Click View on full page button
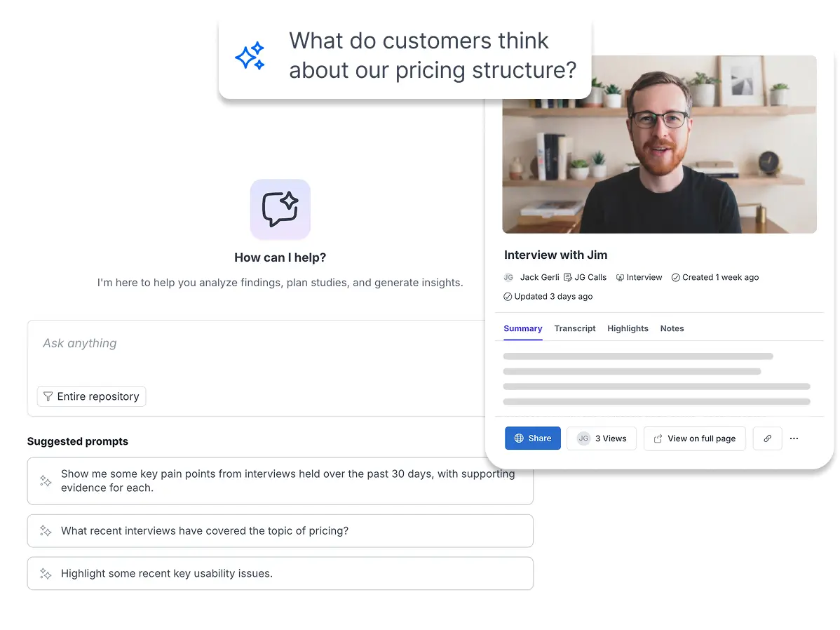The width and height of the screenshot is (840, 630). (x=695, y=438)
